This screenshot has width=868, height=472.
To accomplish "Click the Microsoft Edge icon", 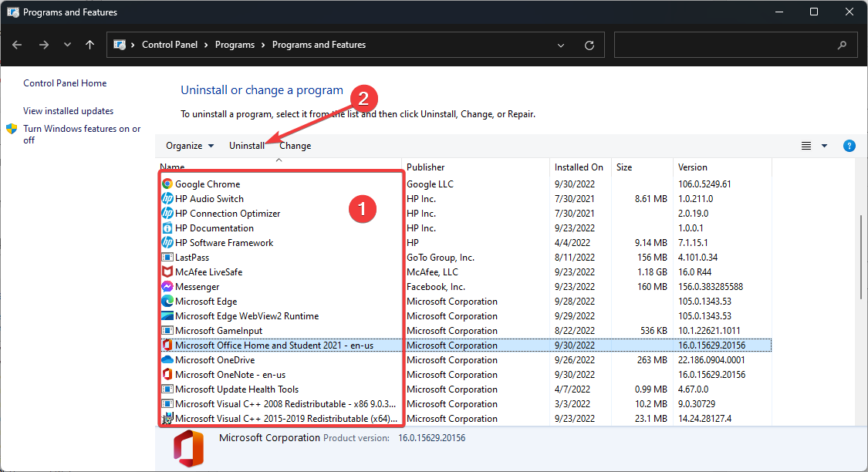I will click(167, 301).
